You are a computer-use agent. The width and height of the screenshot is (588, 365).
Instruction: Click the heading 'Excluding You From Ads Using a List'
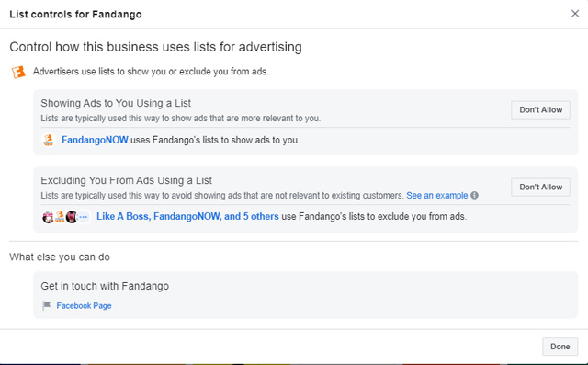coord(127,180)
